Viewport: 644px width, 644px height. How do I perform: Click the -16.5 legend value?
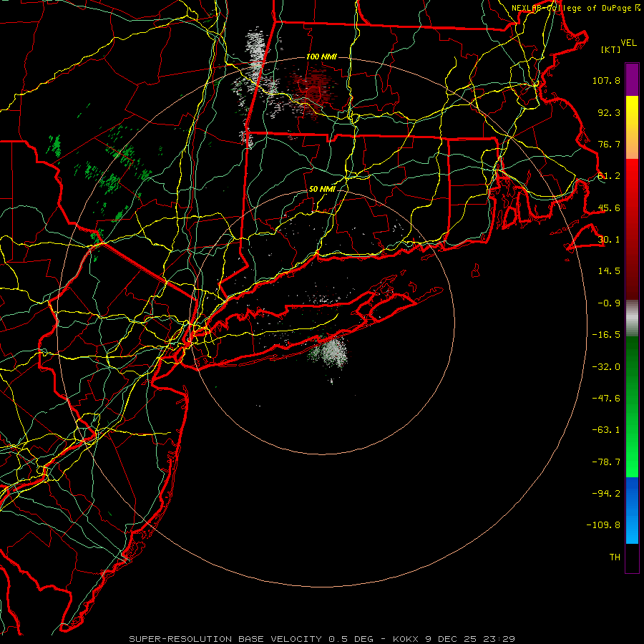point(606,335)
